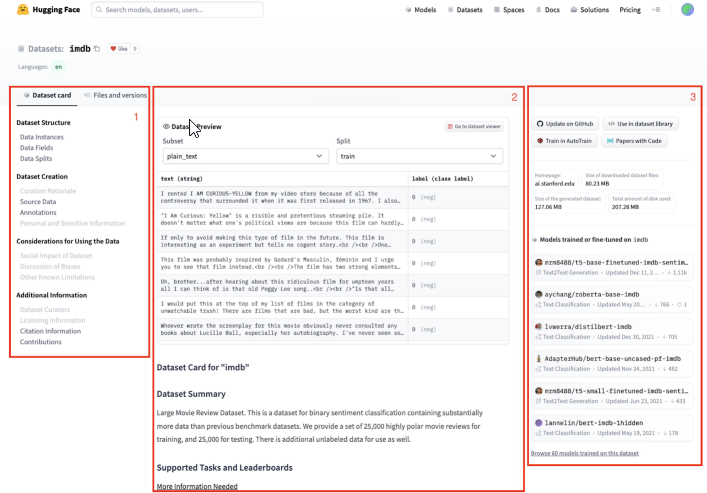Open the user avatar menu

tap(687, 9)
